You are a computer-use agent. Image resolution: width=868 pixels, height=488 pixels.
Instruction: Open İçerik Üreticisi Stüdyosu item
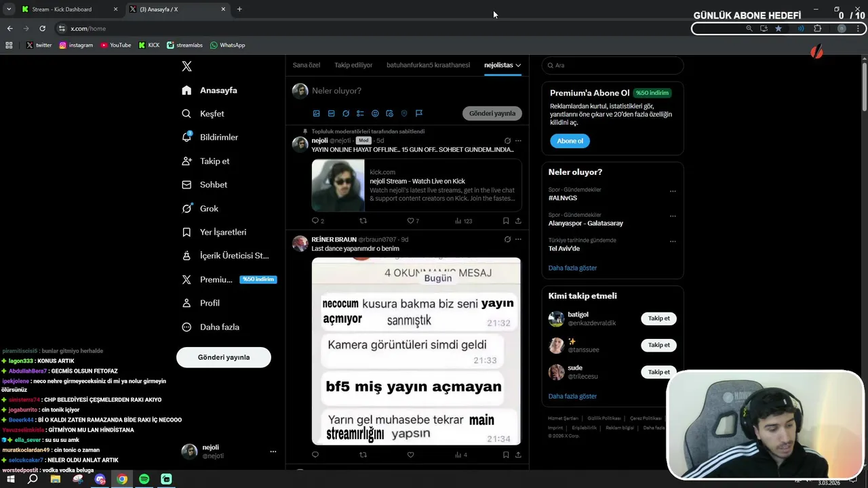point(226,256)
